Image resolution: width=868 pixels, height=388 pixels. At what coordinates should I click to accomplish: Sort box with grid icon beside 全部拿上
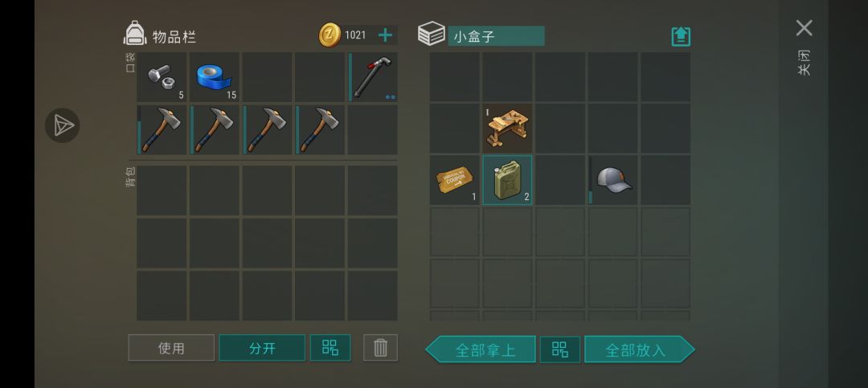tap(559, 349)
